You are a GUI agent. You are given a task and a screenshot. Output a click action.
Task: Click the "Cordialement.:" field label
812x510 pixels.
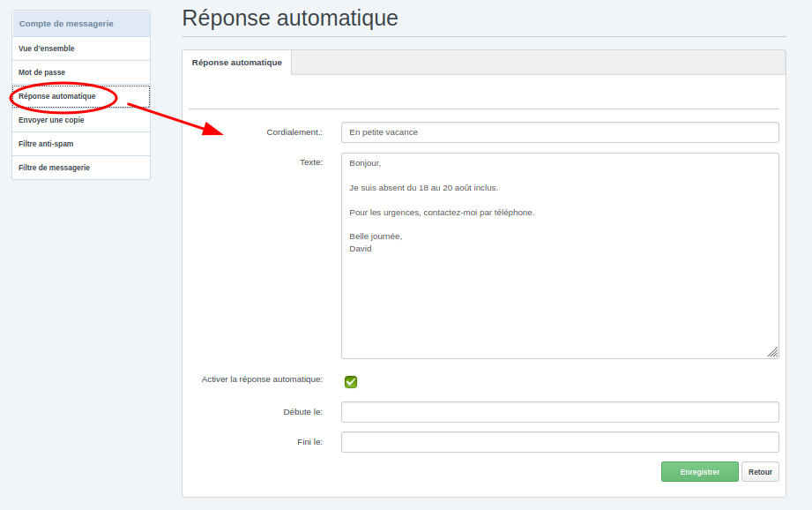click(x=294, y=132)
